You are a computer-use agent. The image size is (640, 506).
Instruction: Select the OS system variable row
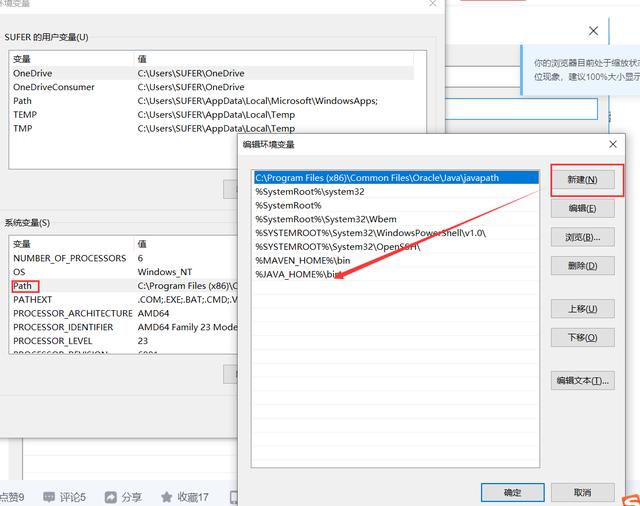click(x=124, y=272)
